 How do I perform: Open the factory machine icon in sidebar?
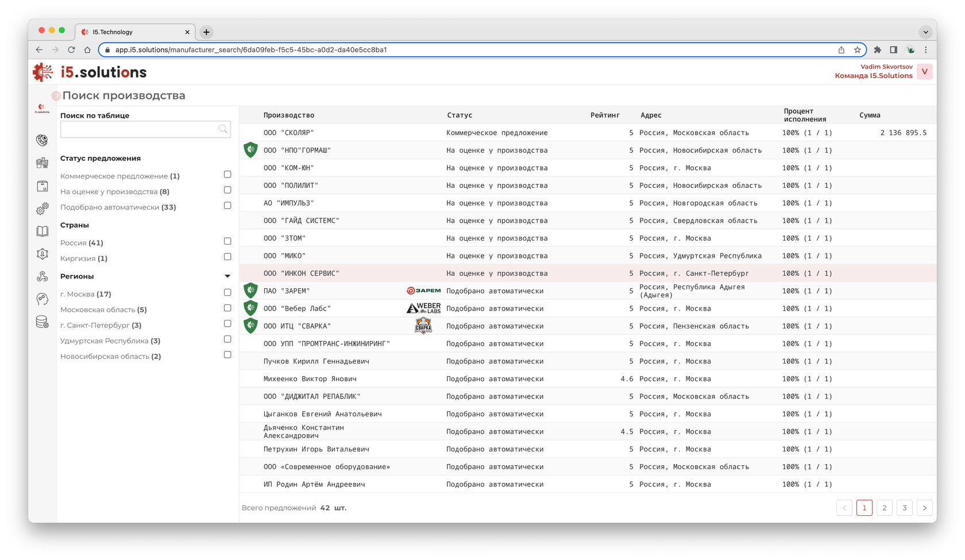click(x=42, y=163)
